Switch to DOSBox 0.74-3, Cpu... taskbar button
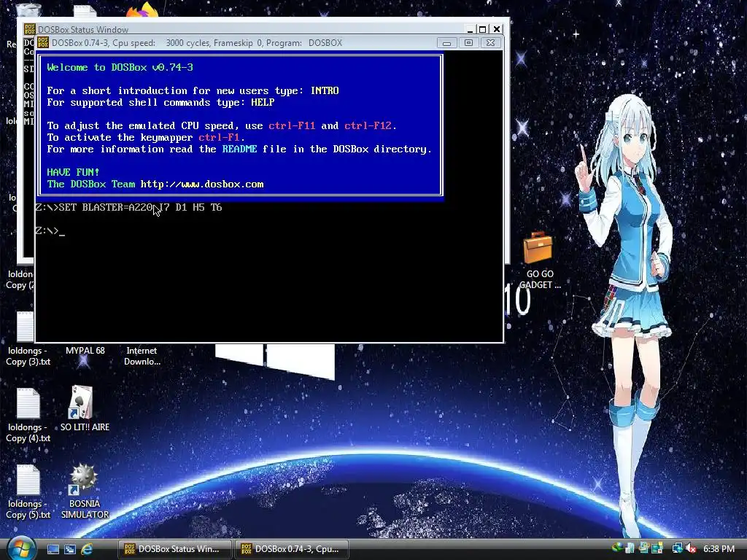 pyautogui.click(x=291, y=548)
